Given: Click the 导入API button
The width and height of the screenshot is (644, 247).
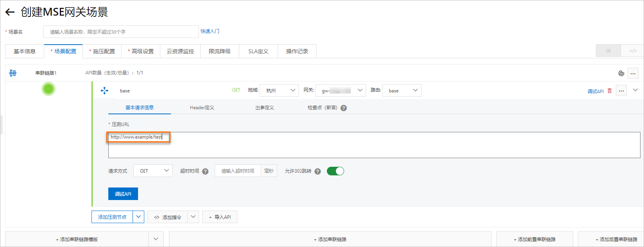Looking at the screenshot, I should point(220,217).
